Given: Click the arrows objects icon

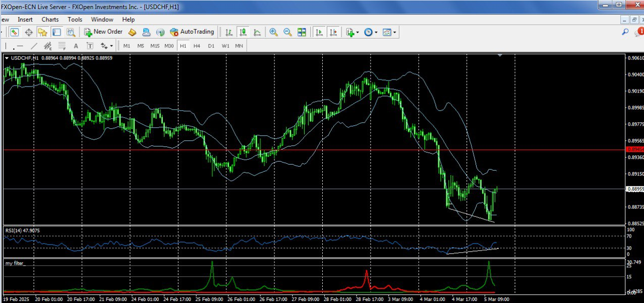Looking at the screenshot, I should tap(104, 46).
